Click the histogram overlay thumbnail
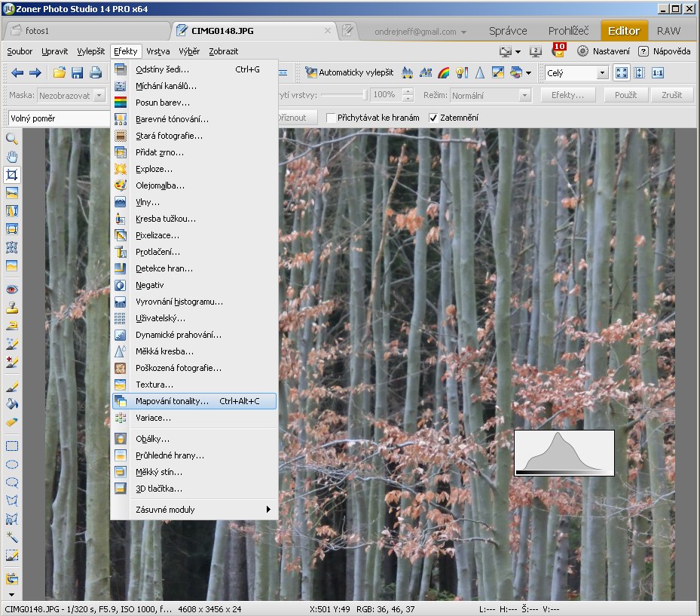Image resolution: width=700 pixels, height=616 pixels. [564, 453]
